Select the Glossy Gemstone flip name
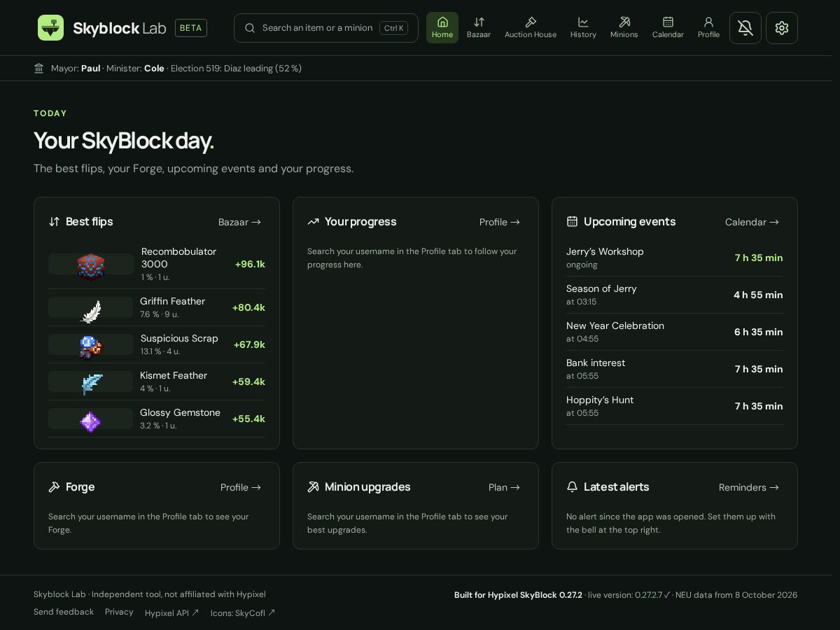Image resolution: width=840 pixels, height=630 pixels. pos(180,412)
